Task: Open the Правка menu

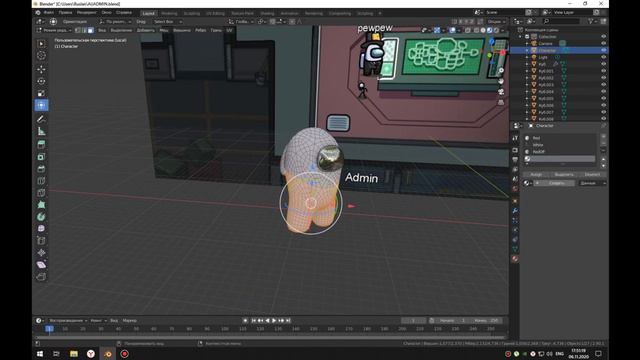Action: tap(65, 13)
